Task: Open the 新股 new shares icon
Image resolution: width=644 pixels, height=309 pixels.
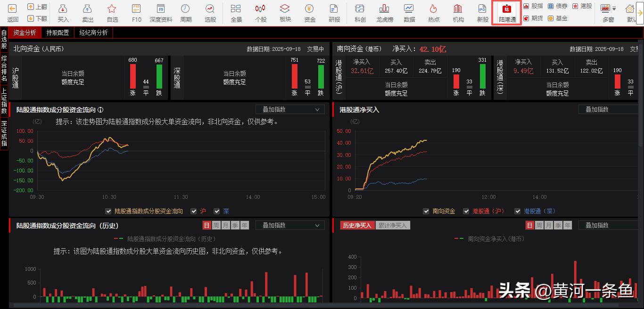Action: point(482,12)
